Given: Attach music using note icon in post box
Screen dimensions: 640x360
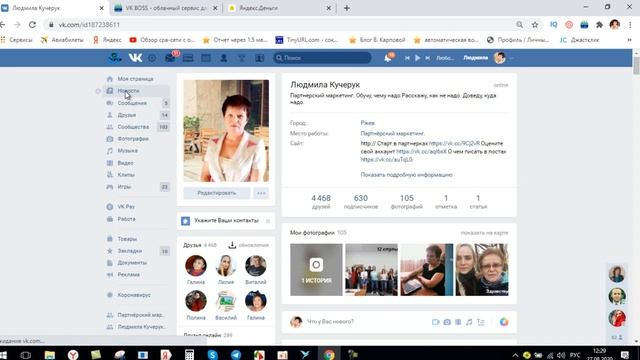Looking at the screenshot, I should tap(469, 322).
